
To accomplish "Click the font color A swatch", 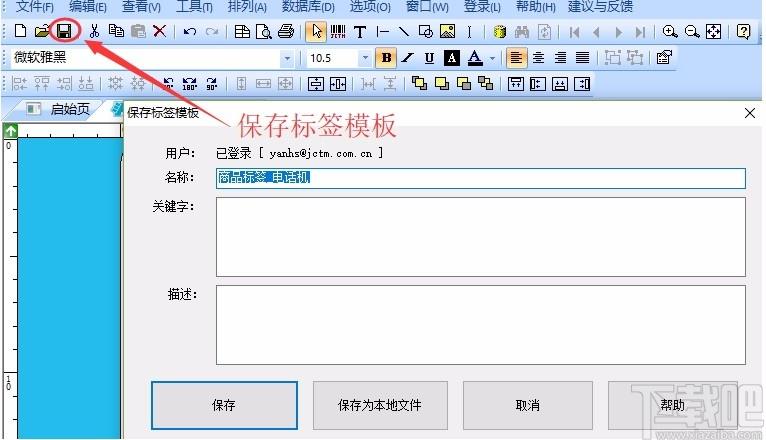I will tap(475, 58).
